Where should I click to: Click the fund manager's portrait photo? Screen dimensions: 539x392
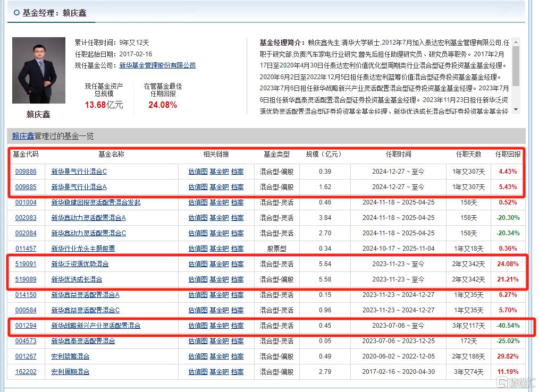[39, 71]
